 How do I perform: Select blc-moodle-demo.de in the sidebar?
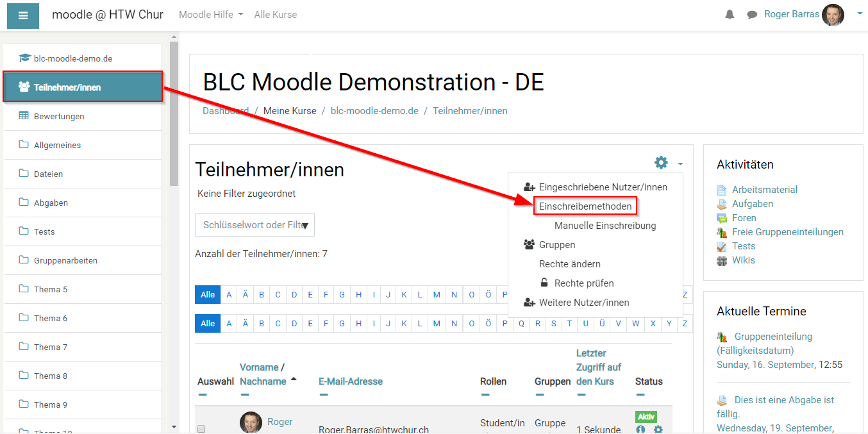tap(83, 58)
